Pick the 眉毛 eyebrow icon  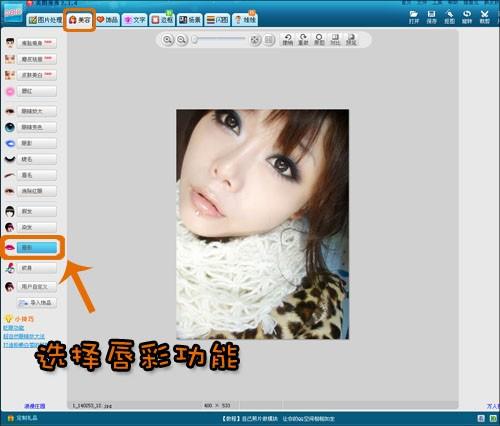tap(10, 175)
